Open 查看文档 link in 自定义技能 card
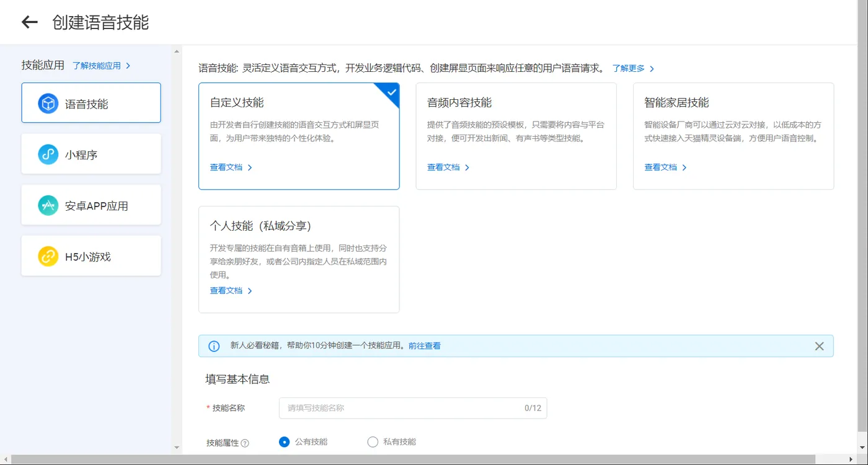This screenshot has width=868, height=465. pos(231,167)
